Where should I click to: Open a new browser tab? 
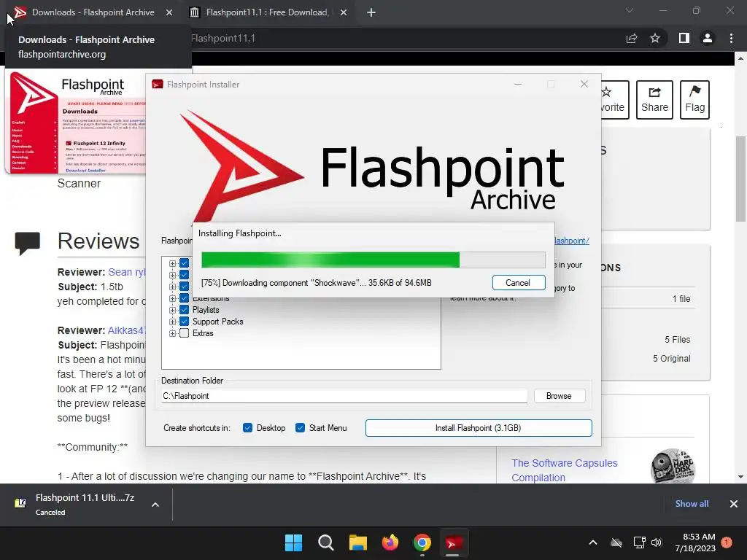[x=371, y=12]
